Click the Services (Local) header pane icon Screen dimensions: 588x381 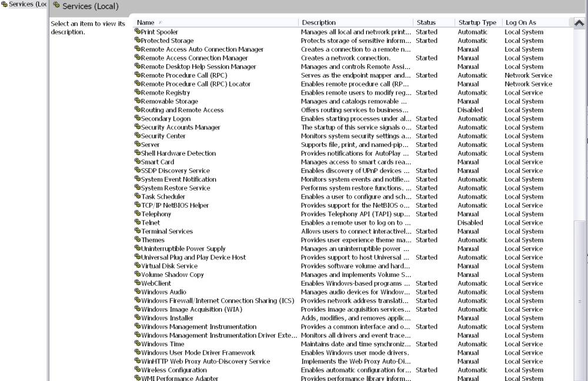56,5
